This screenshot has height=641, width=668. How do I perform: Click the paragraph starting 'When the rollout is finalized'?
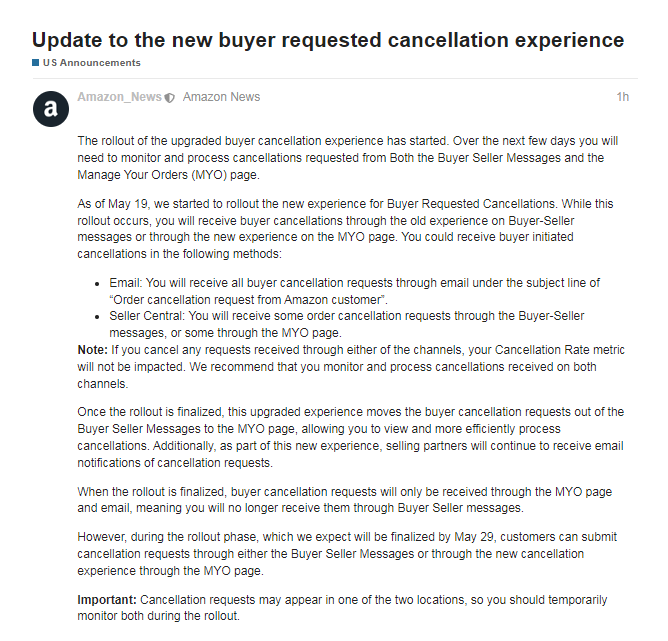coord(350,500)
